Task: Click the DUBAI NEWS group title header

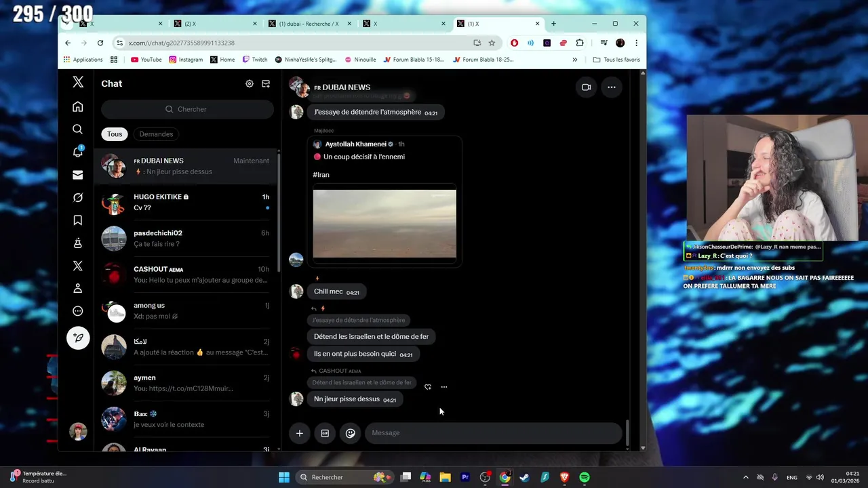Action: click(x=342, y=87)
